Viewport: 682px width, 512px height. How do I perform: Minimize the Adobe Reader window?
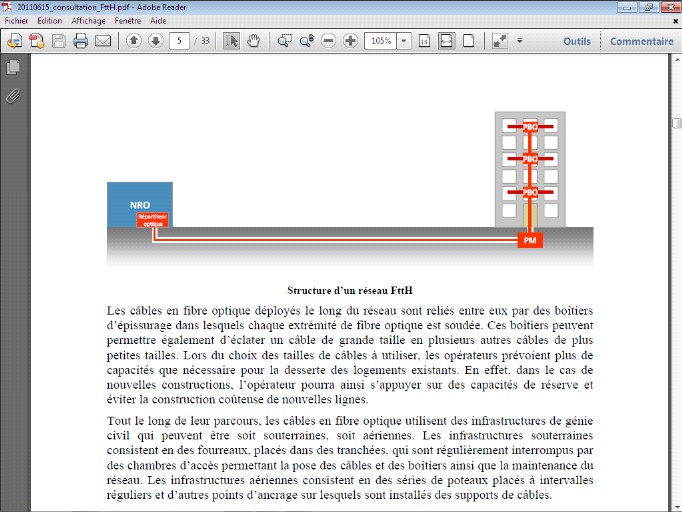[627, 7]
